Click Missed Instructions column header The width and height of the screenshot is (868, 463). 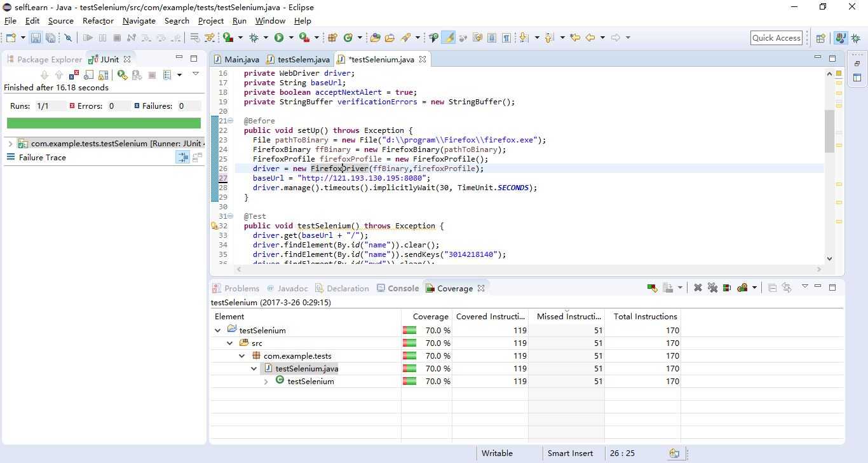click(566, 316)
